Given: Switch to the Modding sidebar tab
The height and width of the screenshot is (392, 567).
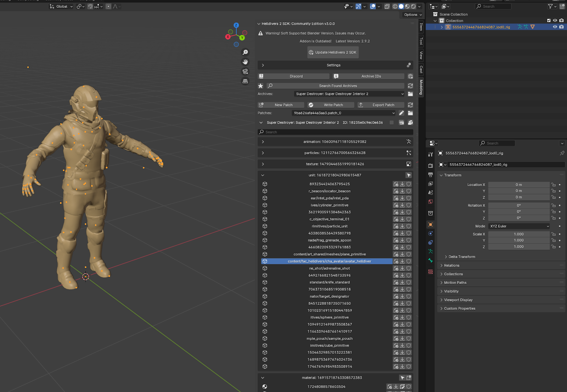Looking at the screenshot, I should click(x=421, y=87).
